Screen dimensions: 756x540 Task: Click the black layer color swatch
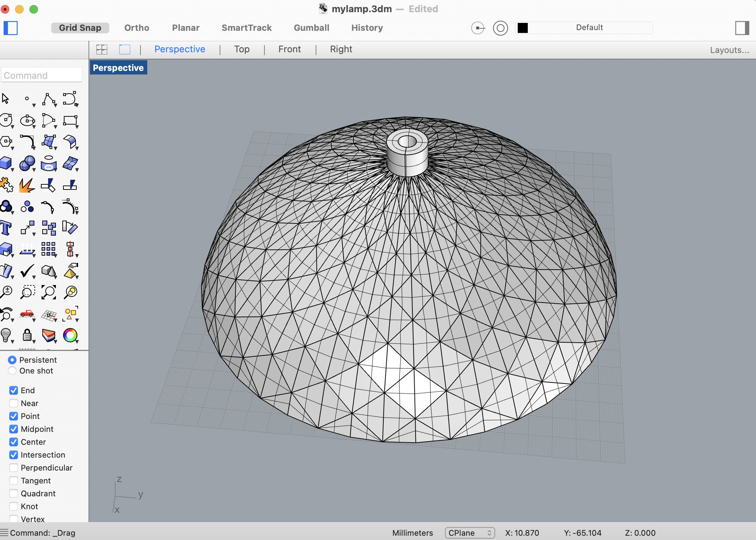pos(523,28)
